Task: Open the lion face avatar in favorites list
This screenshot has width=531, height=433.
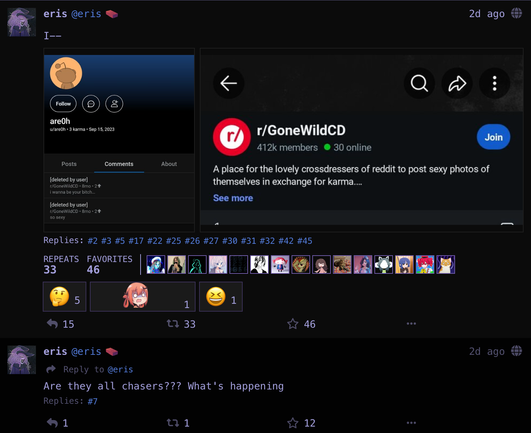Action: [301, 264]
